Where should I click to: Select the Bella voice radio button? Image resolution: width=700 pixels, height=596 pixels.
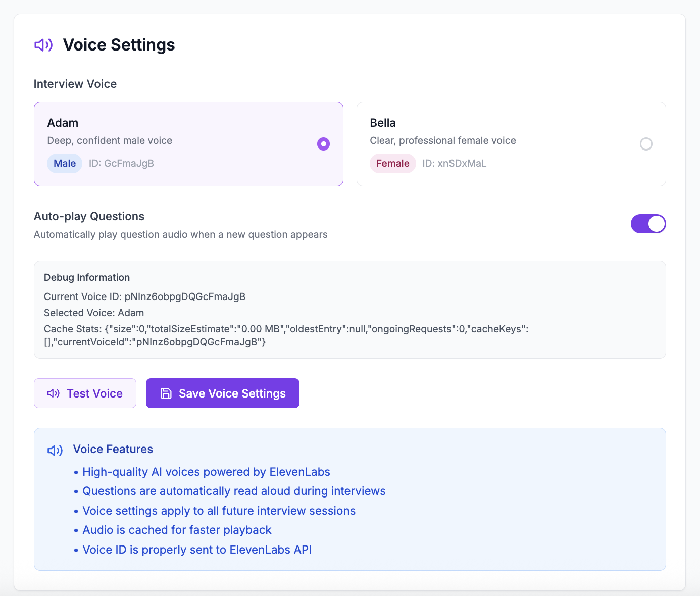click(x=646, y=144)
